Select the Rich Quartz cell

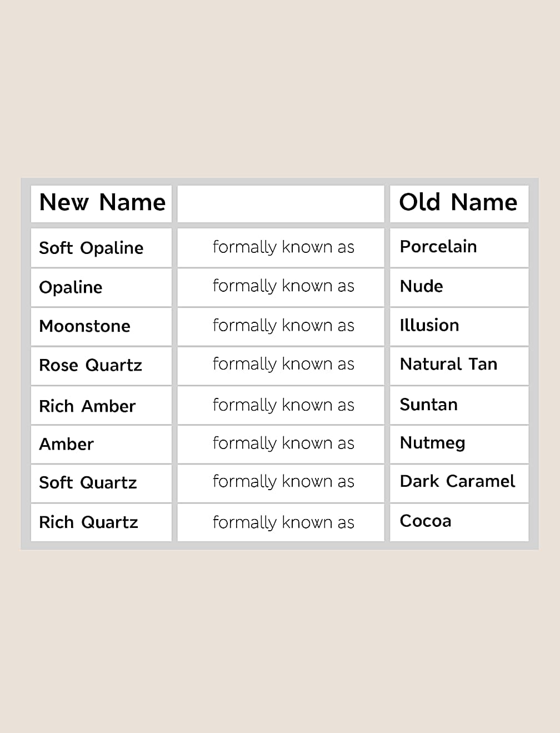(x=89, y=522)
